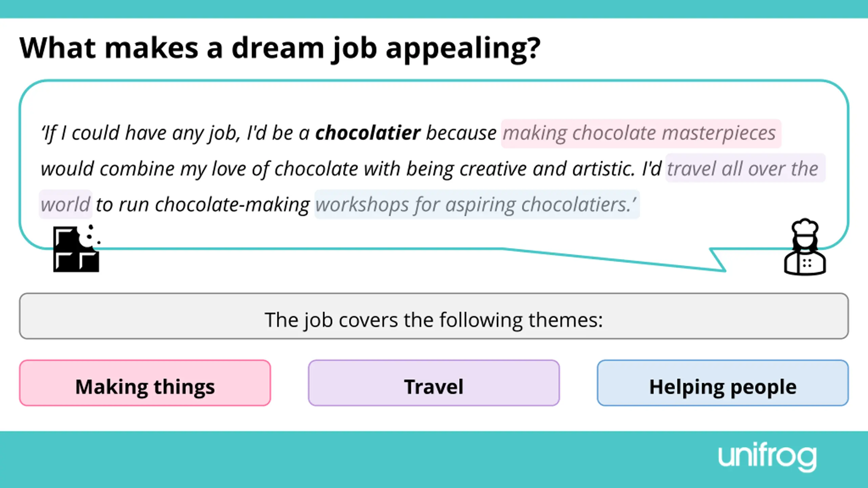Click the words 'being creative and artistic'
The image size is (868, 488).
pyautogui.click(x=520, y=168)
